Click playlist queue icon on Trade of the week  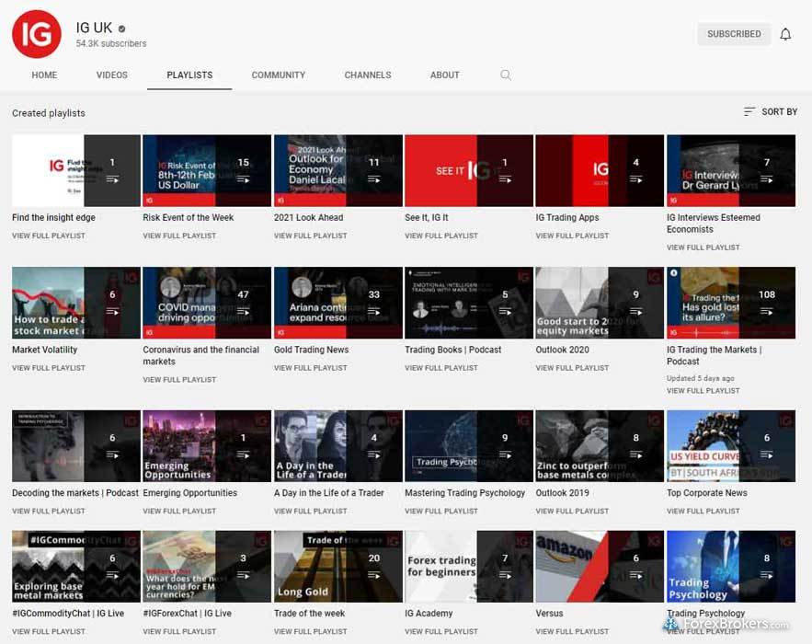tap(374, 575)
